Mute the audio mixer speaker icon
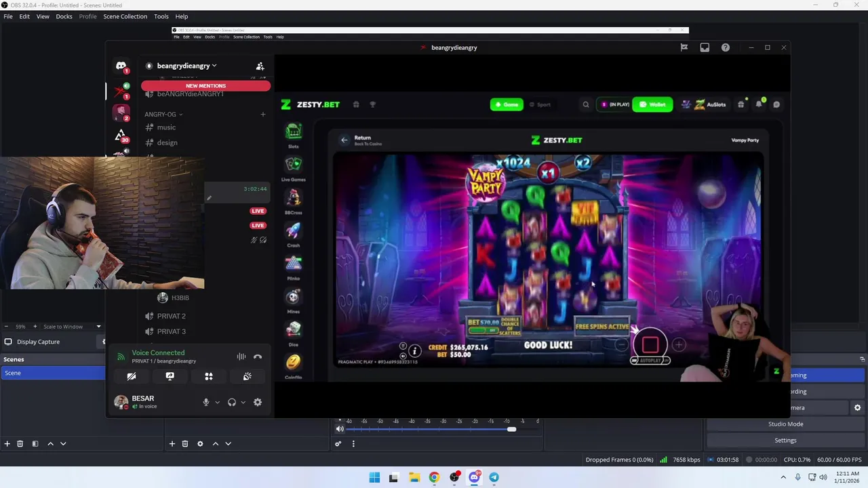The image size is (868, 488). [x=340, y=429]
